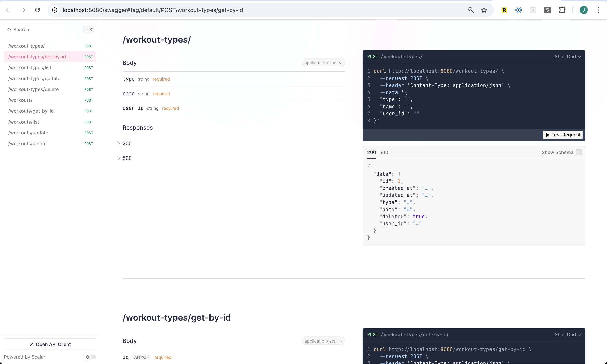
Task: Enable the Show Schema toggle
Action: [579, 152]
